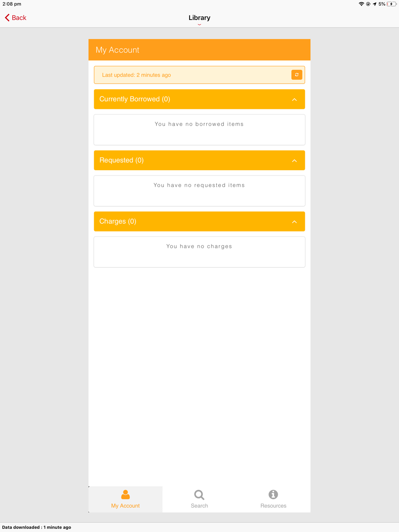Tap the refresh icon beside Last updated
Screen dimensions: 399x532
coord(296,75)
